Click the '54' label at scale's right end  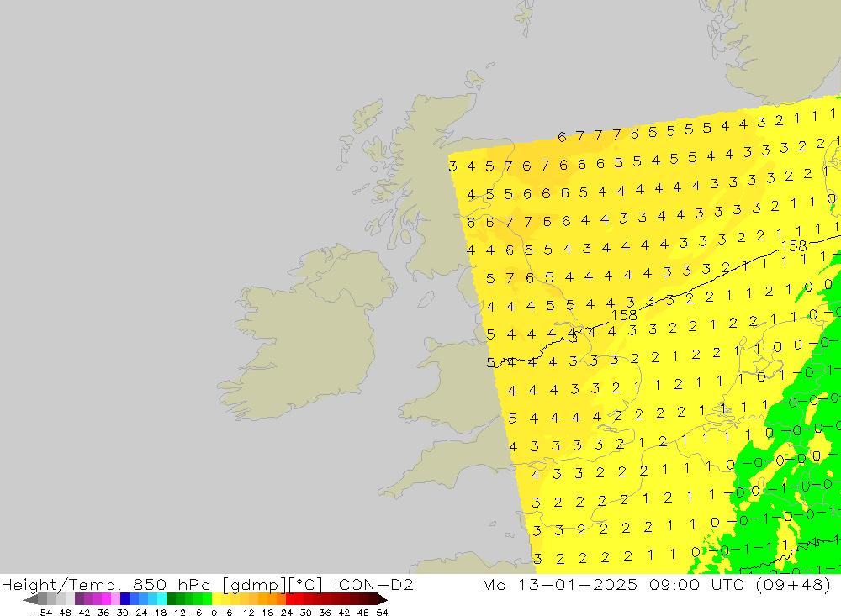(x=382, y=613)
